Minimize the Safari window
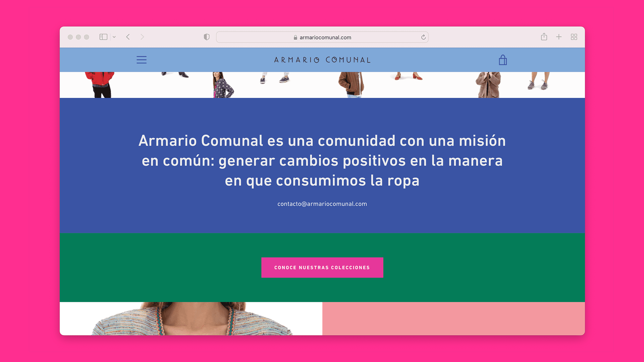 point(78,37)
